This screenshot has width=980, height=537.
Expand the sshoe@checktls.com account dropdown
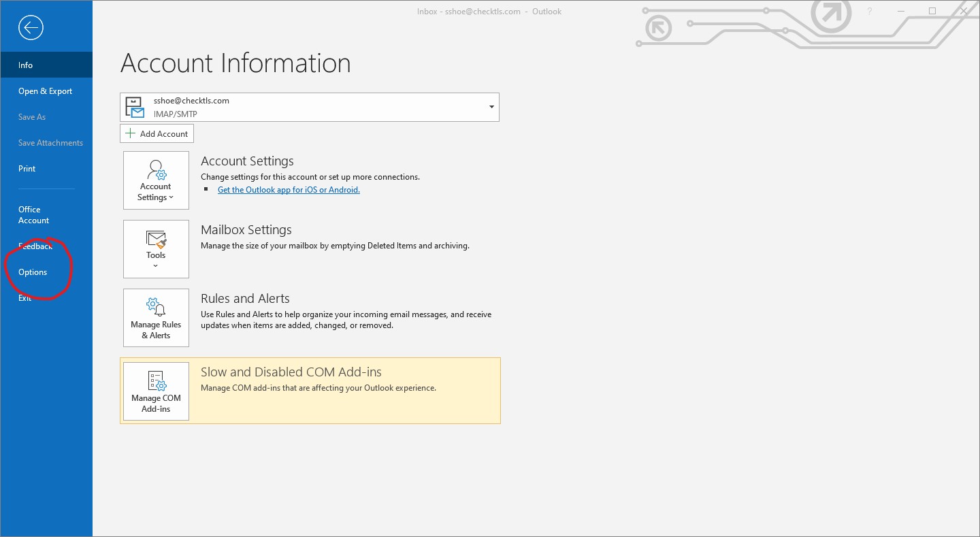310,107
